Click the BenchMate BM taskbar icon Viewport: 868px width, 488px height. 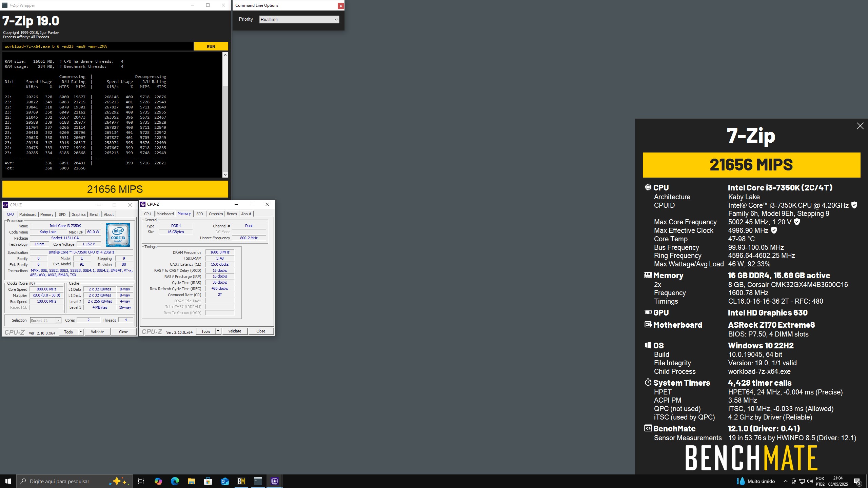click(x=241, y=481)
